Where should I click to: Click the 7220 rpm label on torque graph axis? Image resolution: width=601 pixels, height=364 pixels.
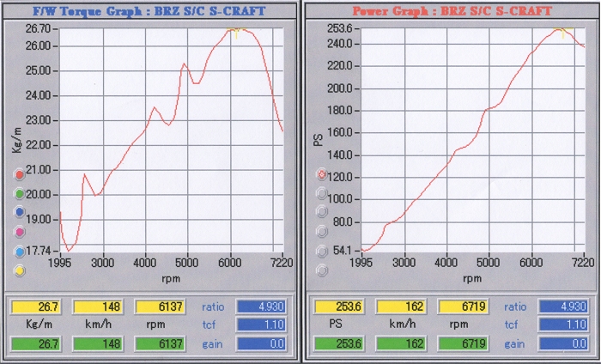point(282,263)
